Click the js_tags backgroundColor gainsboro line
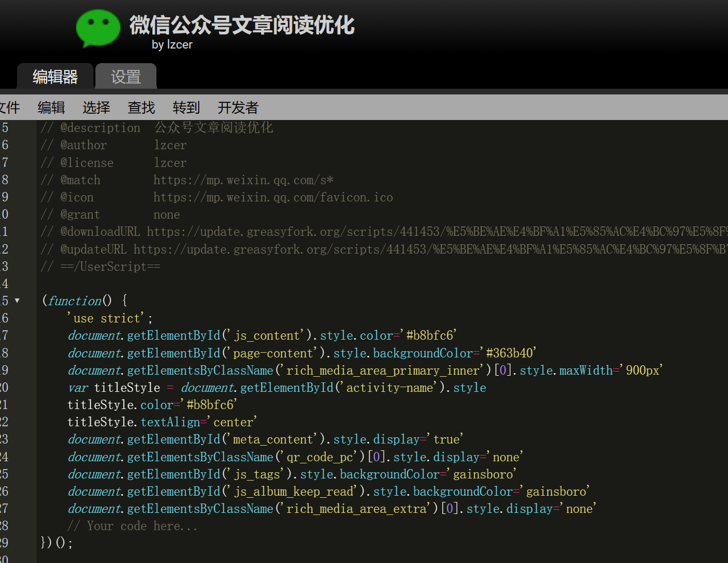Screen dimensions: 728x563 (292, 474)
